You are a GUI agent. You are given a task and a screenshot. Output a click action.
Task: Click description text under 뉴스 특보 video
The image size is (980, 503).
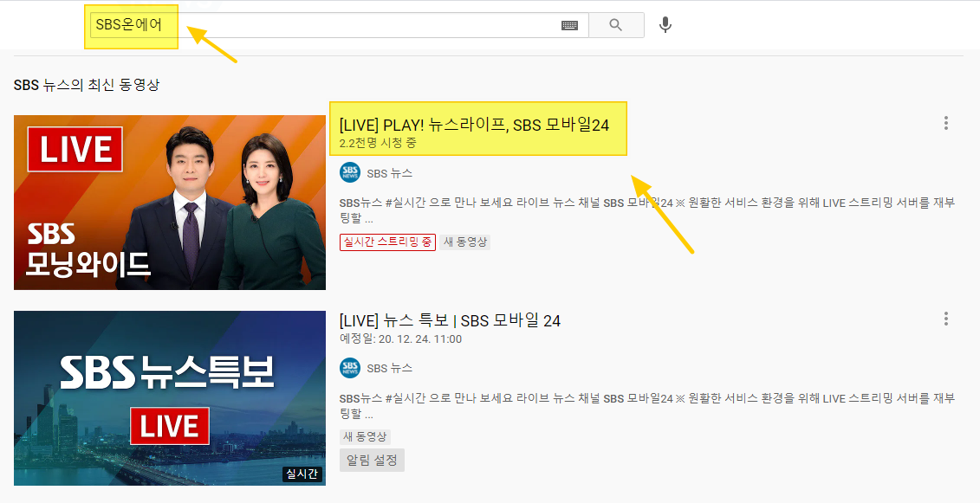(x=647, y=406)
